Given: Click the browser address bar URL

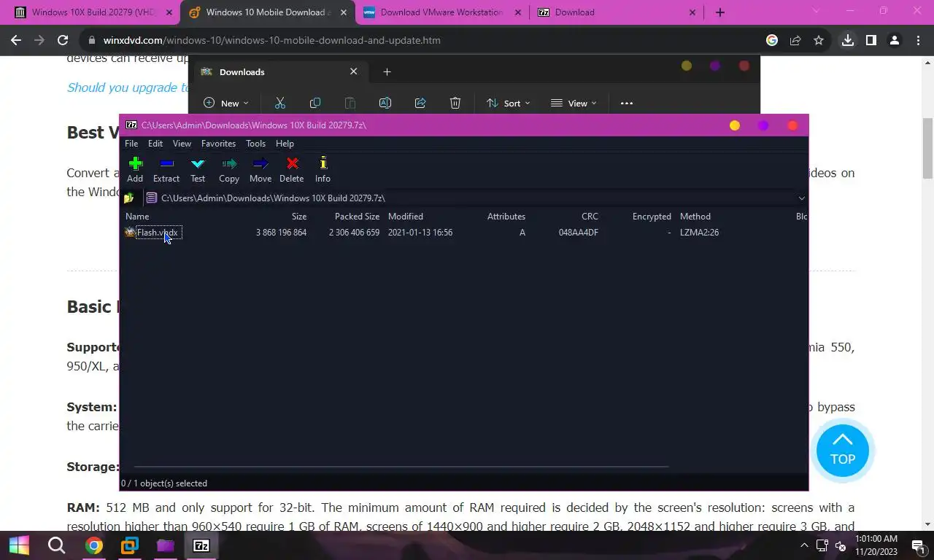Looking at the screenshot, I should tap(271, 40).
